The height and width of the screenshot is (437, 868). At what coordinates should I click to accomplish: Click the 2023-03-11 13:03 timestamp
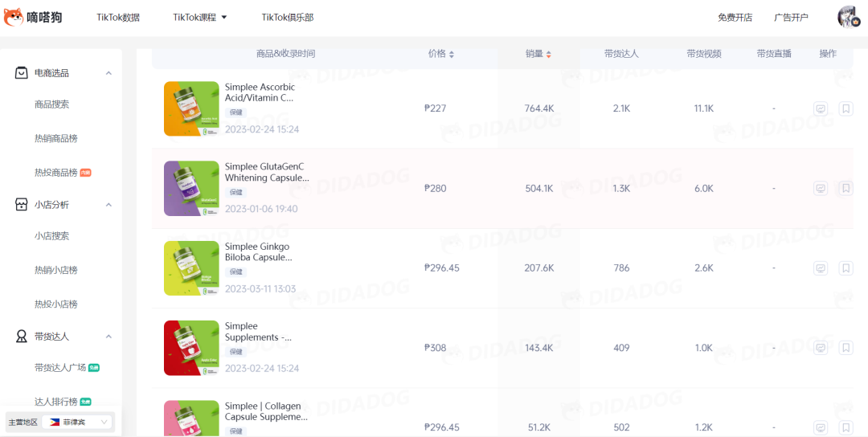pos(260,288)
